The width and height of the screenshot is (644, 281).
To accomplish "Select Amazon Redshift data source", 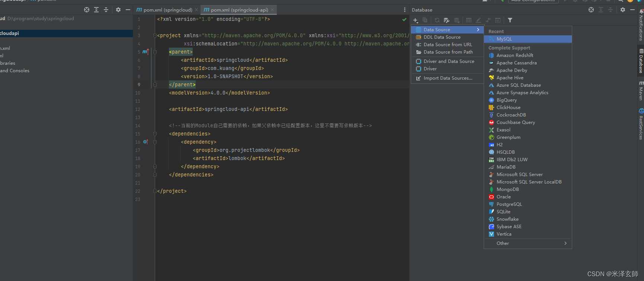I will pos(528,55).
